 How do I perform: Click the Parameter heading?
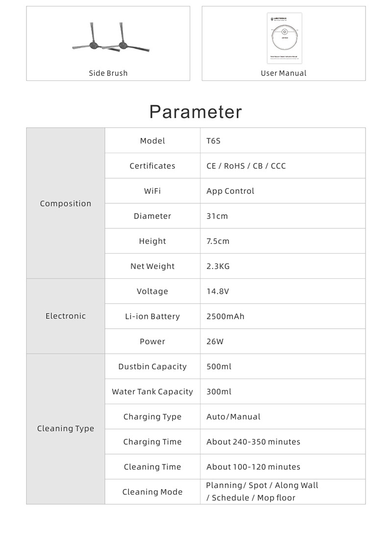196,112
